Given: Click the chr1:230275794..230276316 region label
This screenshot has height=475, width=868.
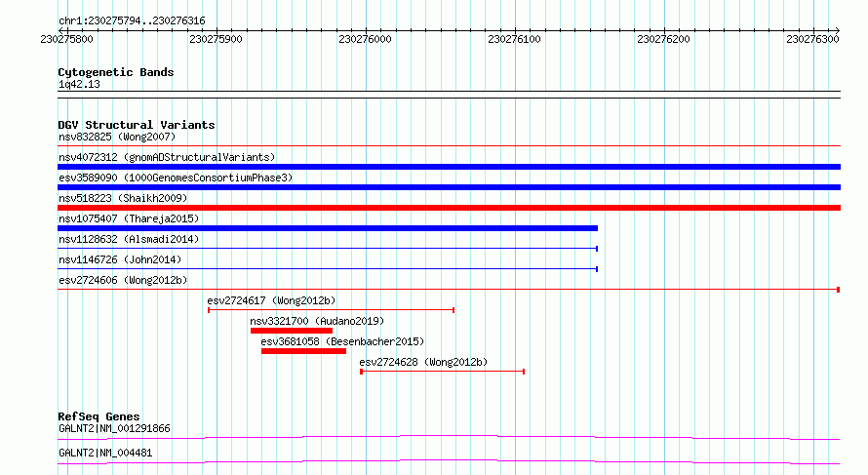Looking at the screenshot, I should [132, 21].
